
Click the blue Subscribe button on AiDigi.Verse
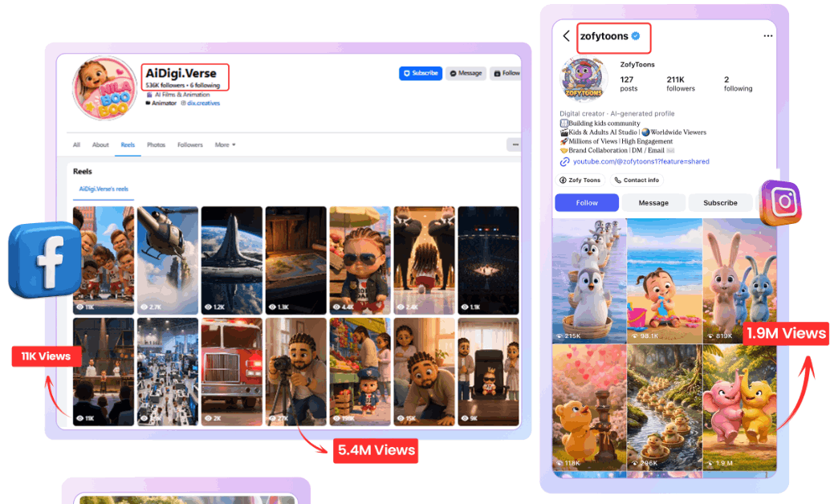[x=421, y=73]
